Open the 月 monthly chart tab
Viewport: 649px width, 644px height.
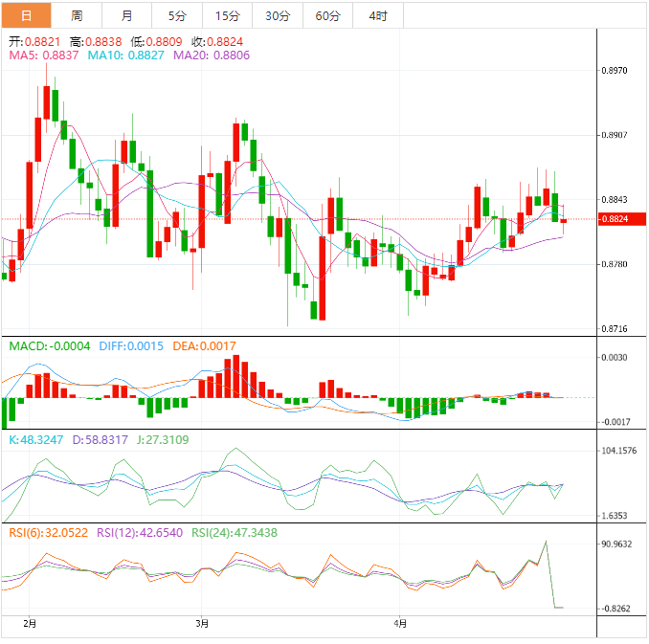[x=127, y=15]
